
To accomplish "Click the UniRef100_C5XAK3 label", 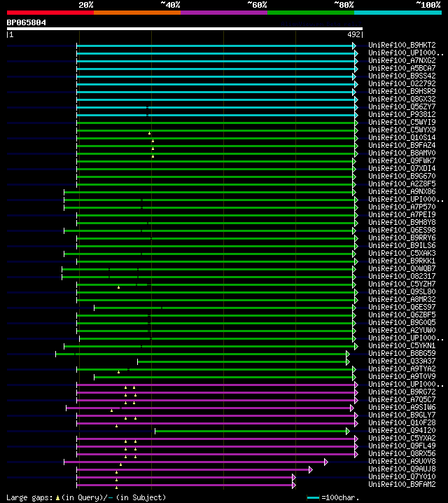I will 402,253.
